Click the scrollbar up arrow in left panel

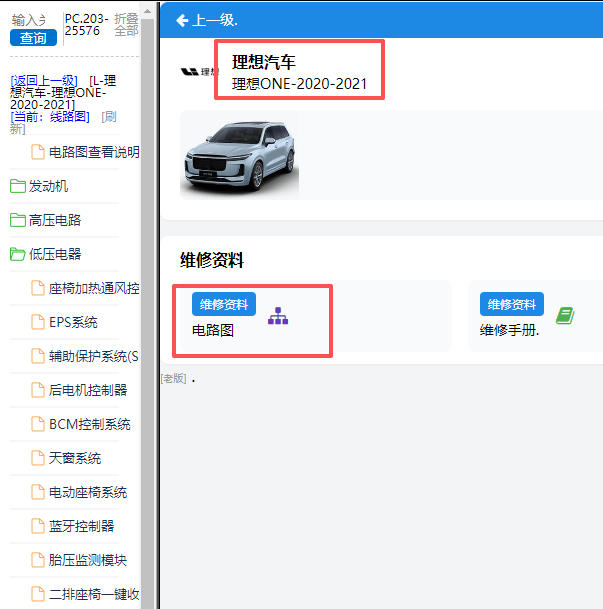[147, 11]
